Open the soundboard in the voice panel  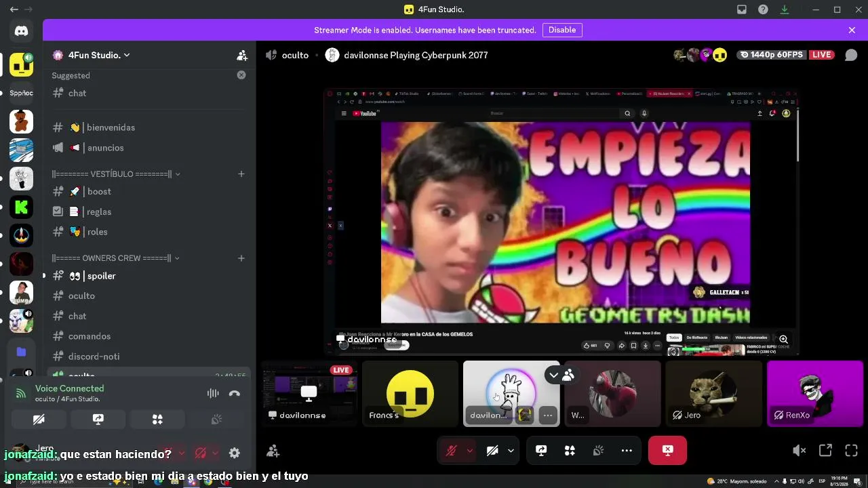(216, 420)
